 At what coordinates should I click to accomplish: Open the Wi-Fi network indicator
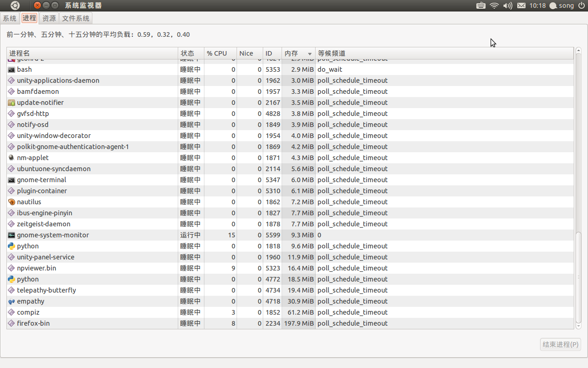point(494,6)
